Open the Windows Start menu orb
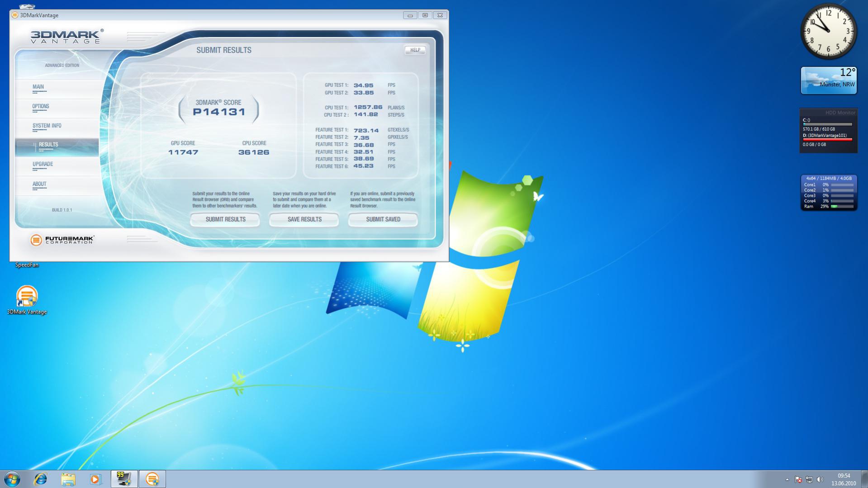868x488 pixels. pyautogui.click(x=12, y=479)
